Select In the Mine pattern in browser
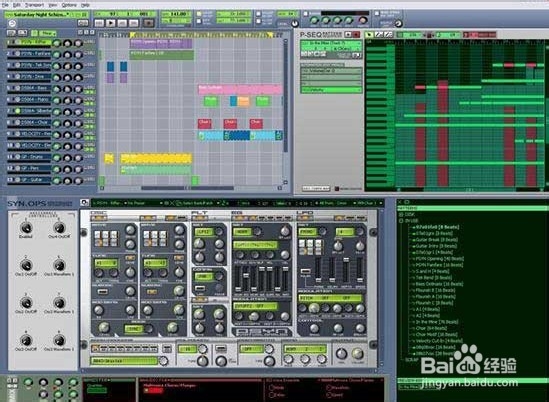 [x=437, y=322]
